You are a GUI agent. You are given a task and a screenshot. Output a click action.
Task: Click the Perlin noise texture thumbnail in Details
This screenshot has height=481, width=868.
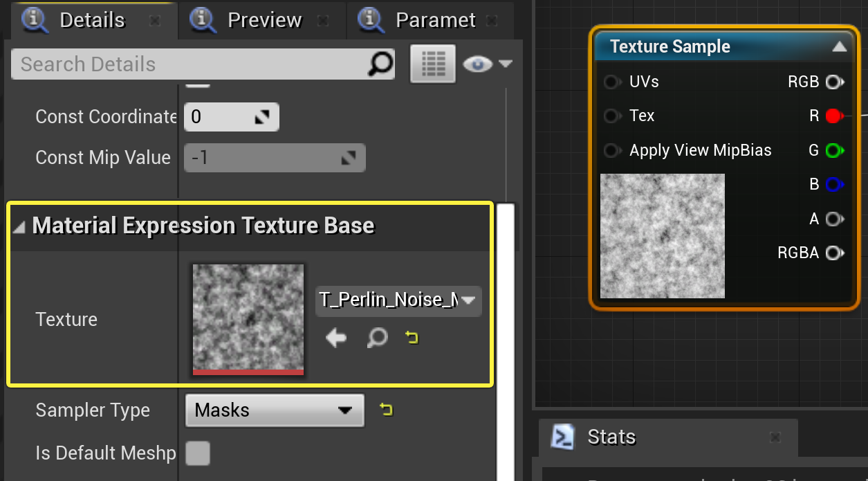[248, 319]
